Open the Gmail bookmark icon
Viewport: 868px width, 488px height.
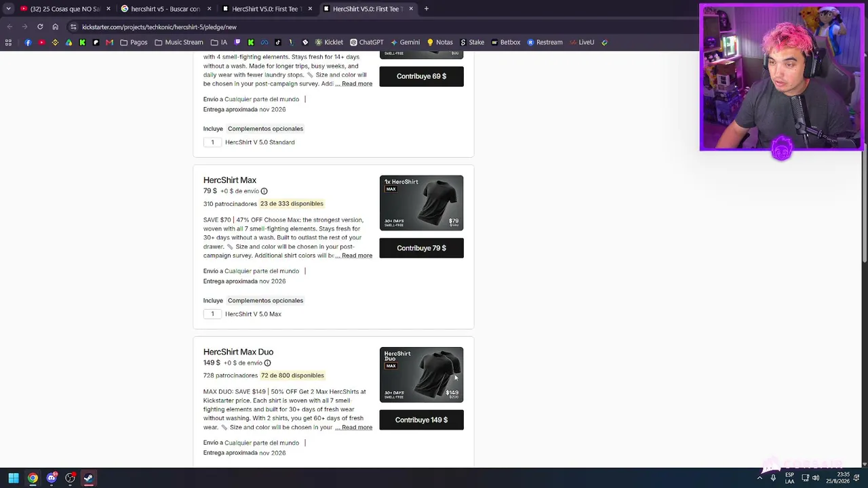[x=109, y=42]
